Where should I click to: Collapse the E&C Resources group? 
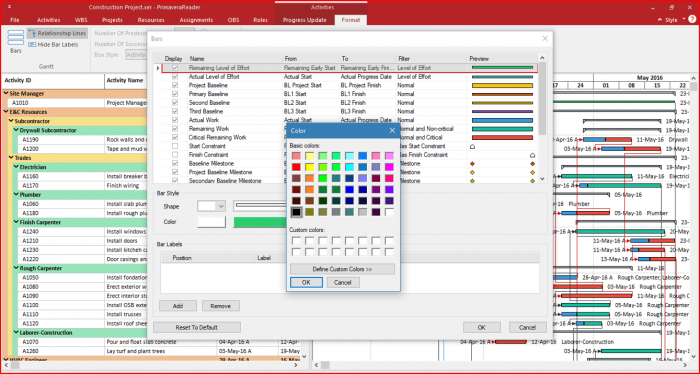(6, 112)
